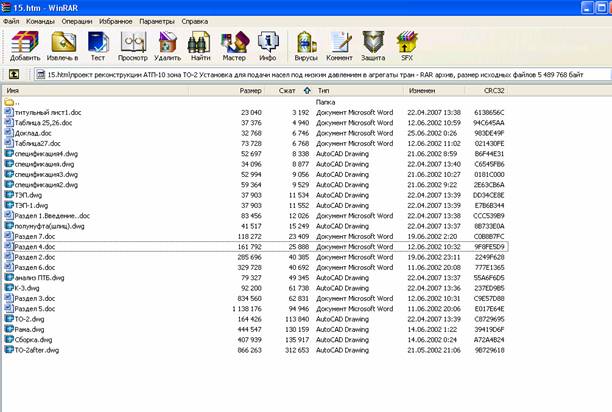
Task: Click the icon of спецификация4.dwg
Action: point(9,154)
